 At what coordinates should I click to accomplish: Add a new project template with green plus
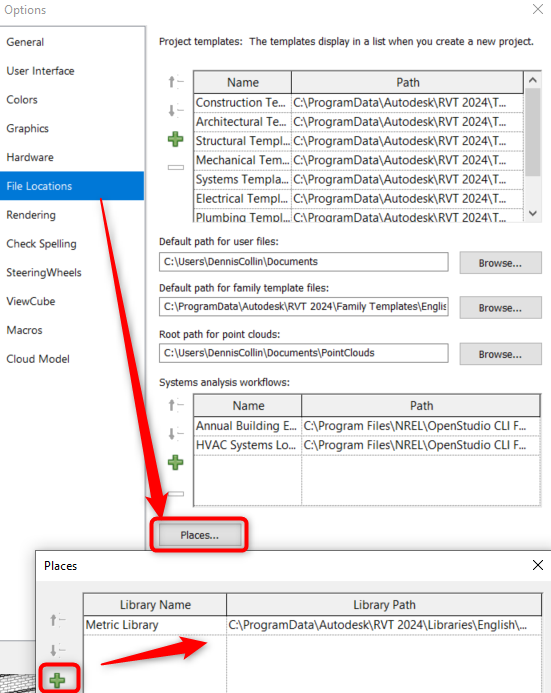tap(175, 139)
